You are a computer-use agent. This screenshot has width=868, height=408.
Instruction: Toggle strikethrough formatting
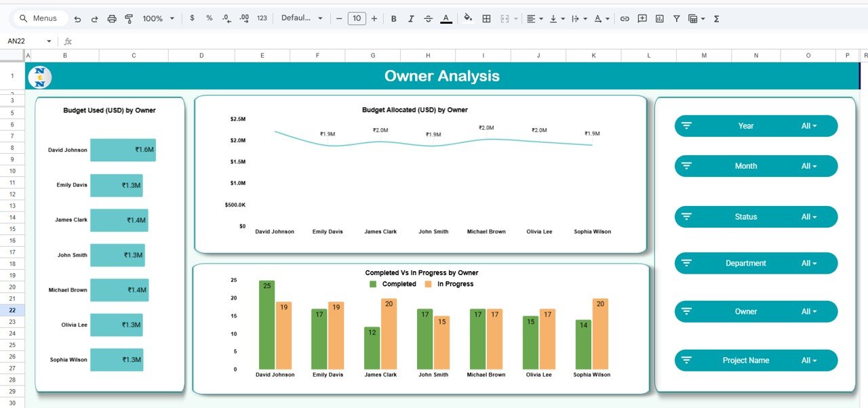coord(428,18)
